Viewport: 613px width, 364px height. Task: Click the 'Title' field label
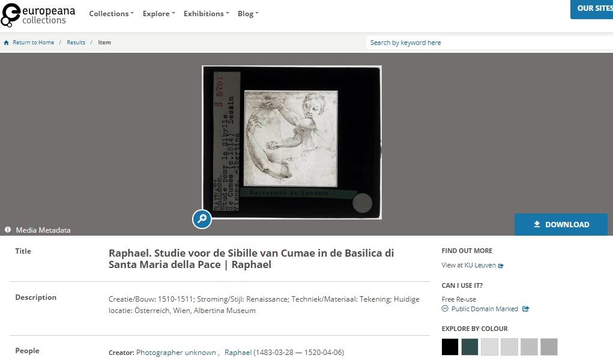(23, 251)
